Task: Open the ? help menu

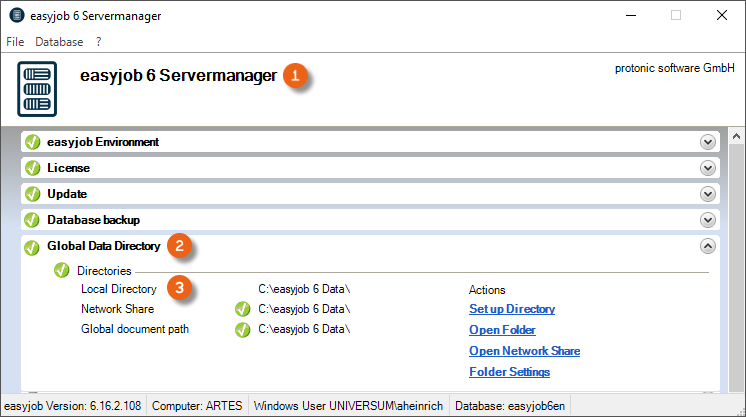Action: [x=99, y=42]
